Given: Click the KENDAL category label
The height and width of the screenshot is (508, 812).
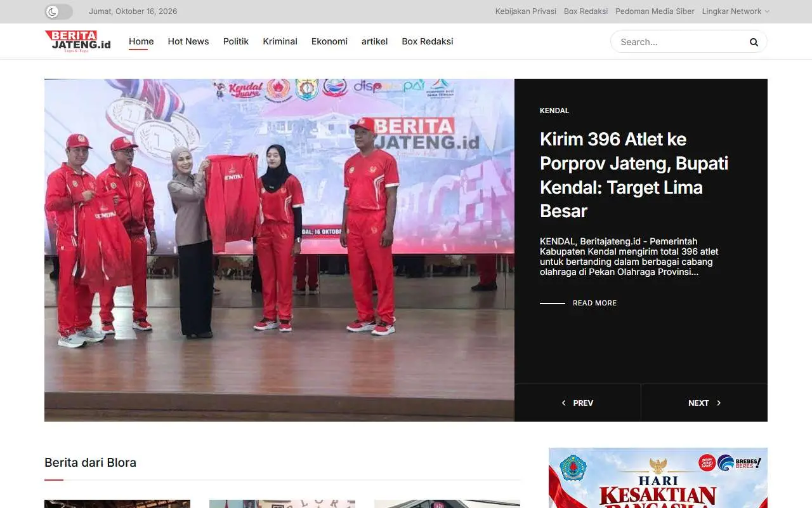Looking at the screenshot, I should point(554,110).
